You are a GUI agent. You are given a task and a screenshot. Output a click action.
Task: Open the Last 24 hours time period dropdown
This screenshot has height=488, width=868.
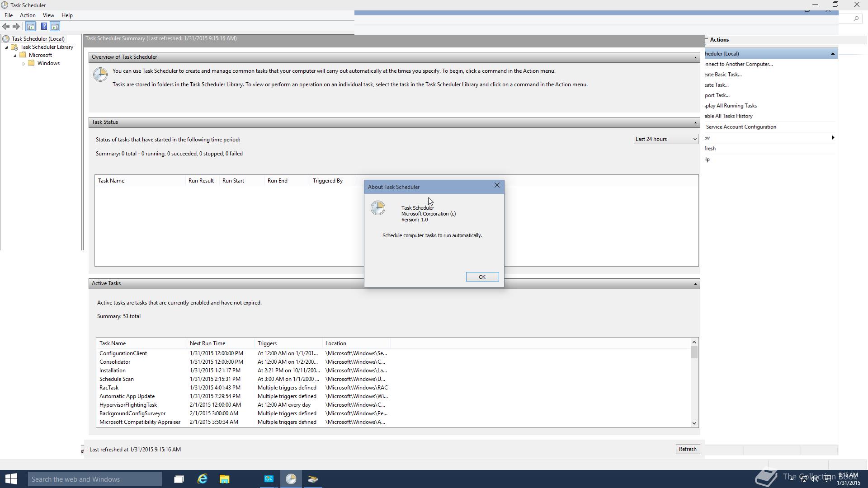[666, 139]
